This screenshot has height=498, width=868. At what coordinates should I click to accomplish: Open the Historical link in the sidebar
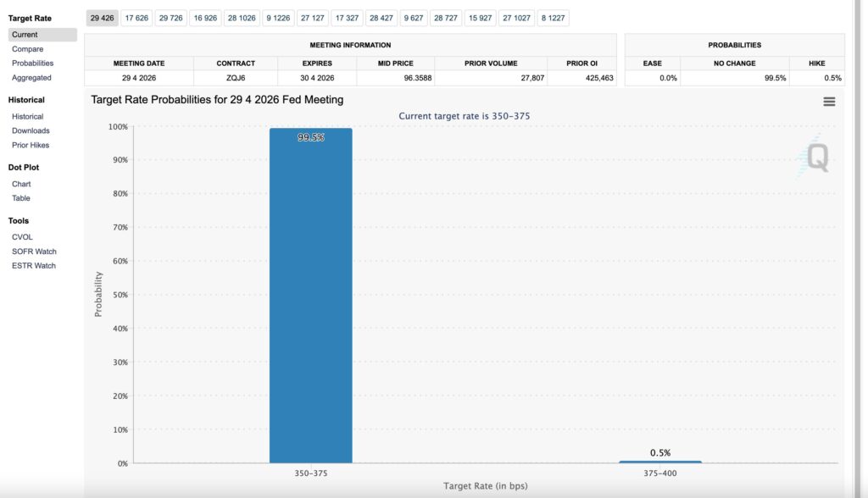pos(27,117)
